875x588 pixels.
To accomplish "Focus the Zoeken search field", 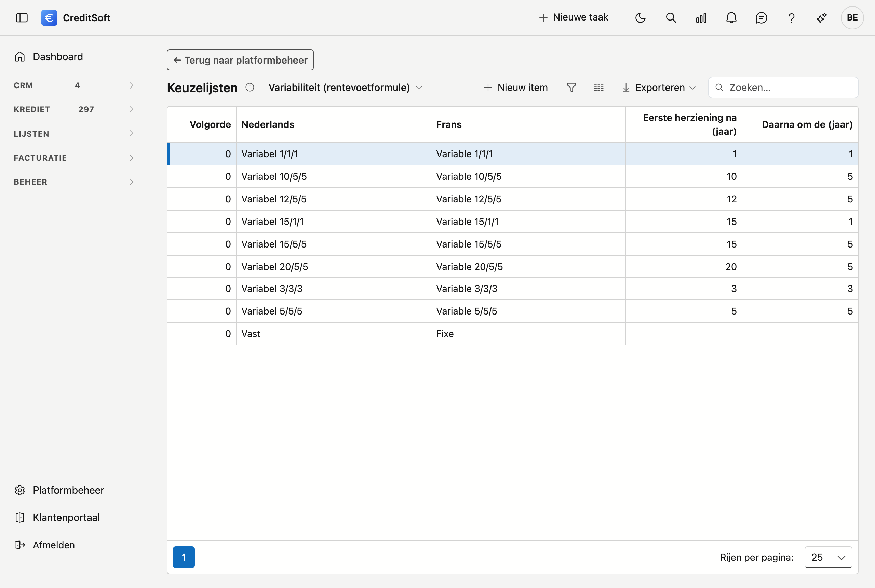I will pos(783,88).
